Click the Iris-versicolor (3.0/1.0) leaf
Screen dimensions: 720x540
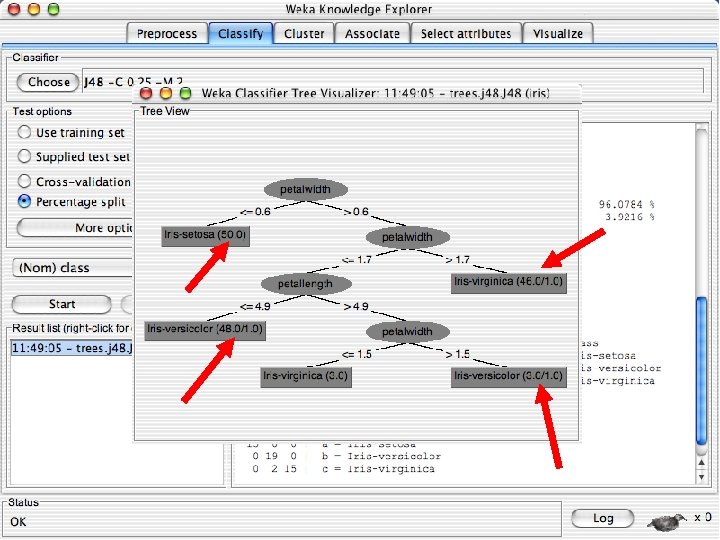508,377
